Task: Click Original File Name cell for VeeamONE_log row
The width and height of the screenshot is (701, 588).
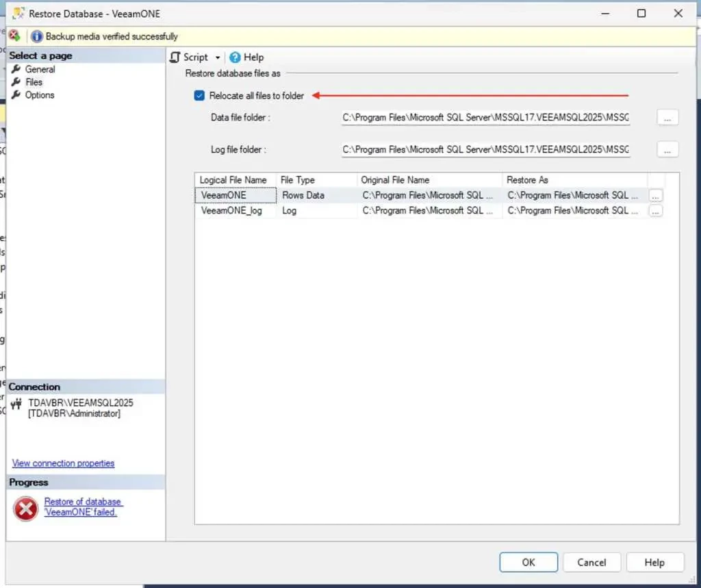Action: (430, 211)
